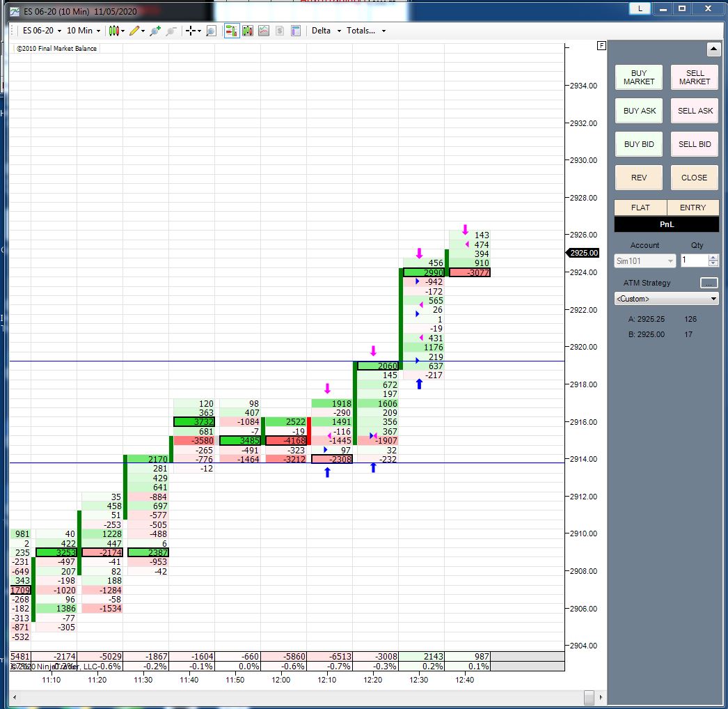The height and width of the screenshot is (709, 728).
Task: Click the ATM Strategy ellipsis button
Action: (x=709, y=283)
